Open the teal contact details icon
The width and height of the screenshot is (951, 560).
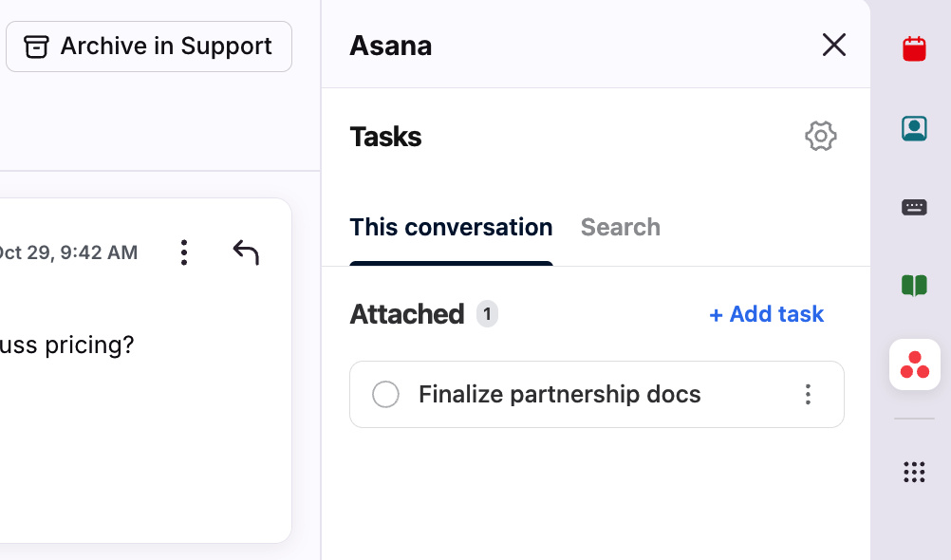914,128
